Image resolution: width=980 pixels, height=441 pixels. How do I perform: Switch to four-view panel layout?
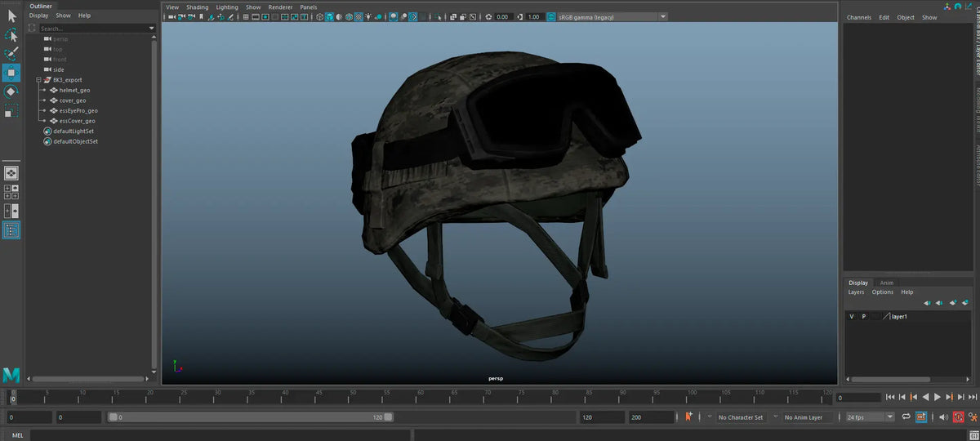(11, 192)
